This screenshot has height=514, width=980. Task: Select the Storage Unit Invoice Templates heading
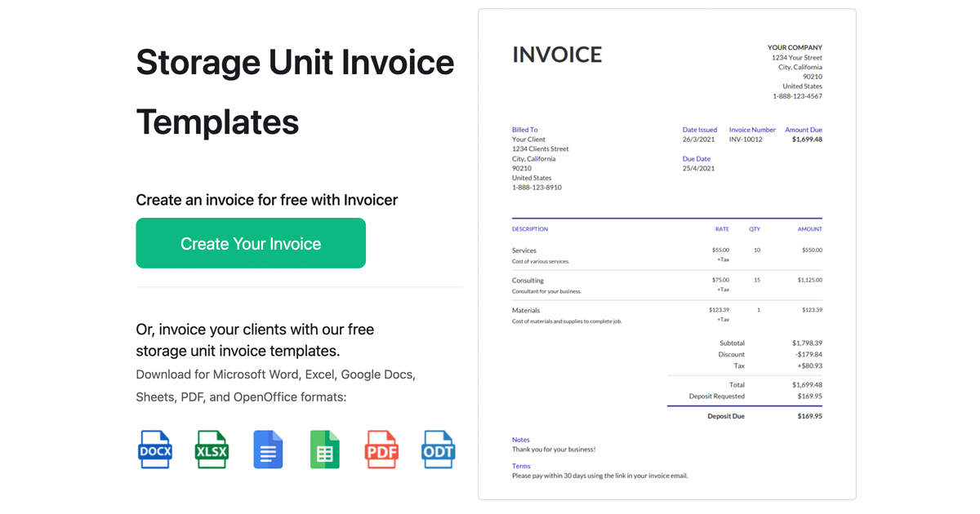(295, 92)
